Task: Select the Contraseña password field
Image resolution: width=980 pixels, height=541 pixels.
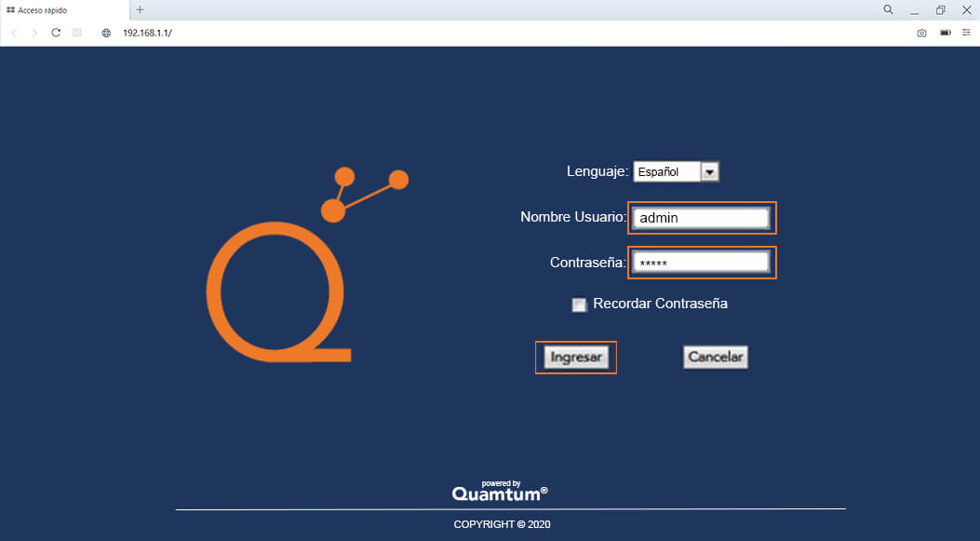Action: coord(702,262)
